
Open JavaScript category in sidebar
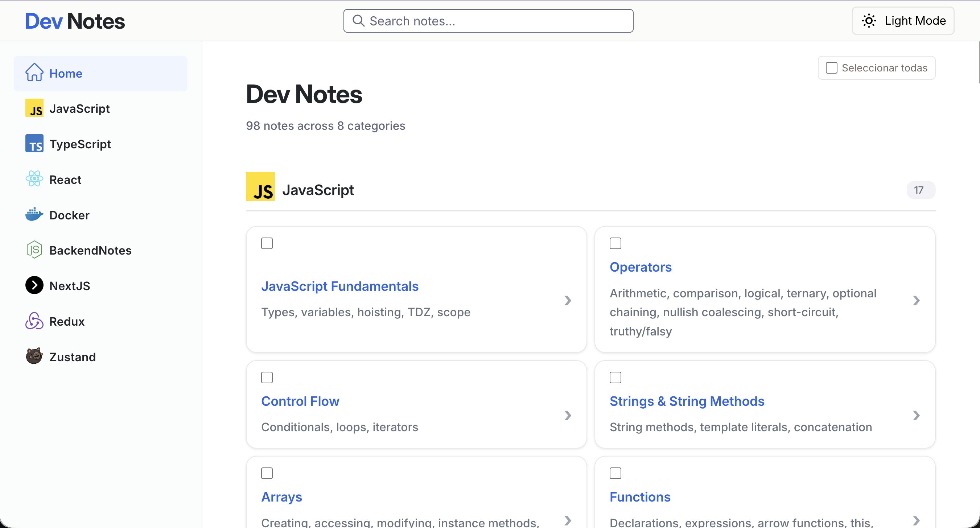pos(100,109)
